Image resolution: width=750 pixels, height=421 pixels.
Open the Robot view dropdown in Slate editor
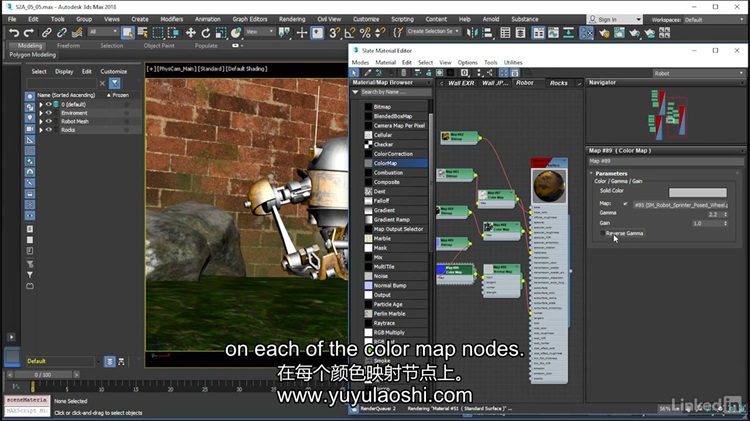pyautogui.click(x=698, y=73)
